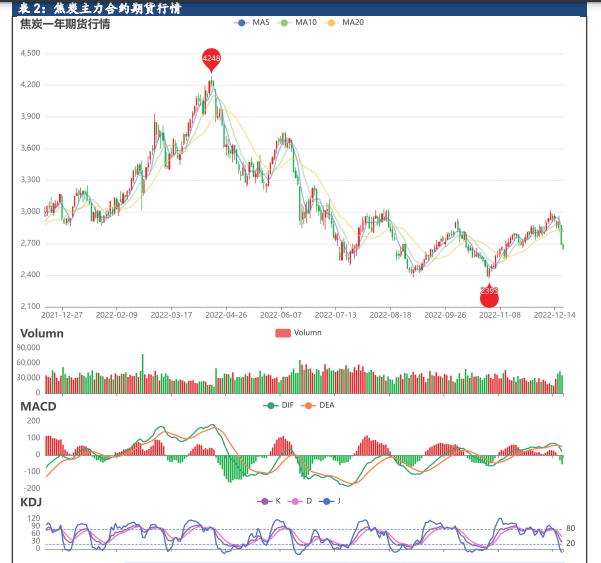The width and height of the screenshot is (601, 563).
Task: Select the MACD panel heading
Action: coord(38,407)
